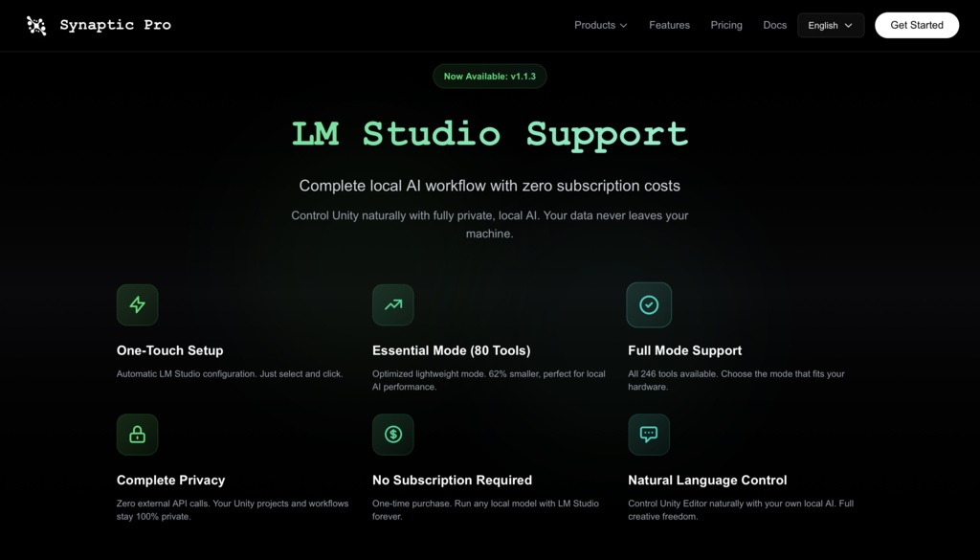Click the lightning bolt One-Touch Setup icon
Viewport: 980px width, 560px height.
pos(138,305)
